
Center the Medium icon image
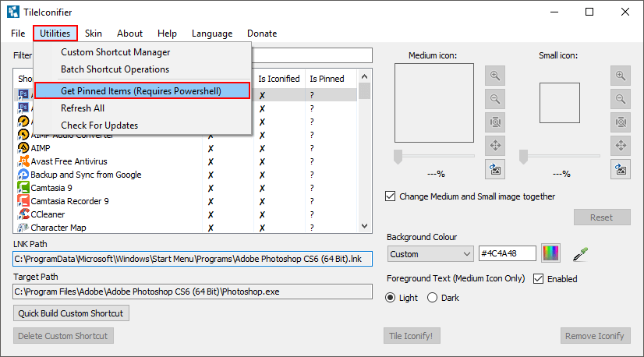[x=495, y=146]
